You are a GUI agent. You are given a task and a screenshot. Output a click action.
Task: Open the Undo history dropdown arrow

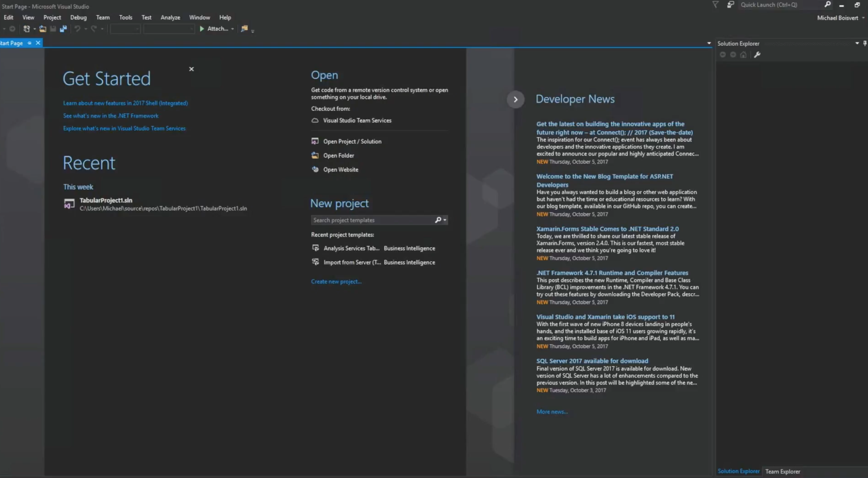85,29
